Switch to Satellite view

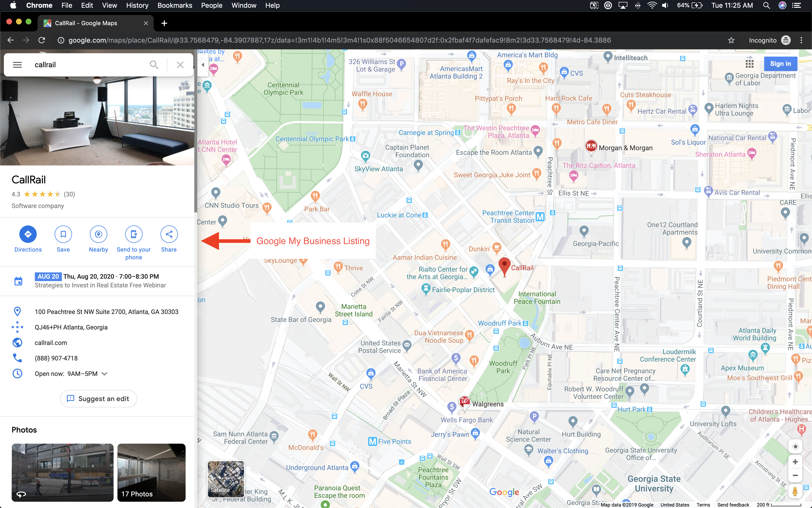(x=226, y=479)
